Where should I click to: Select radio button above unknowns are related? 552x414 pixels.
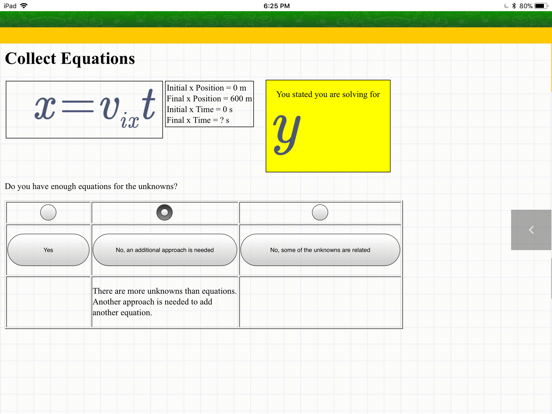click(x=320, y=213)
